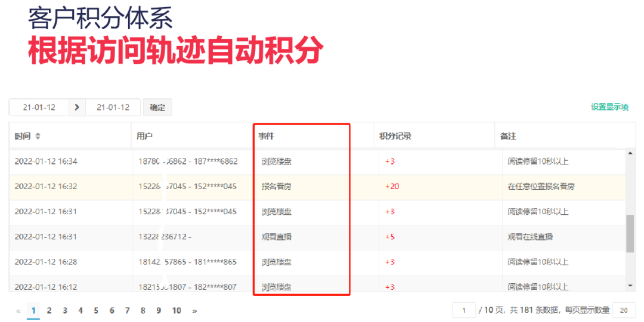The width and height of the screenshot is (644, 322).
Task: Click the 事件 column header
Action: [266, 137]
